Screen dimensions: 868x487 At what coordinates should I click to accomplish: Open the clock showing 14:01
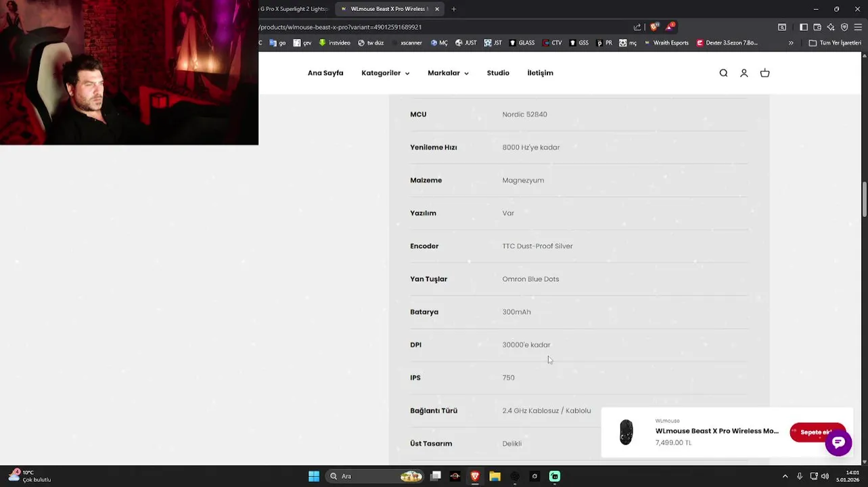coord(848,476)
